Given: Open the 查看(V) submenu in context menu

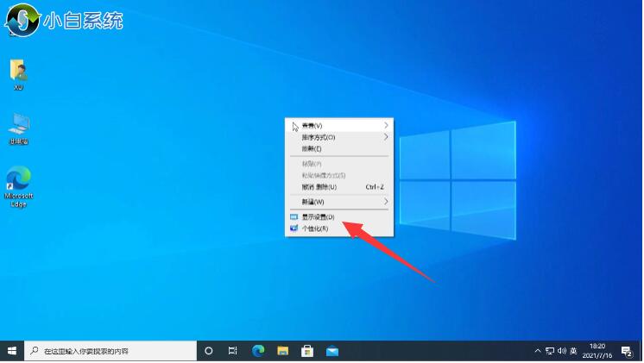Looking at the screenshot, I should coord(339,126).
